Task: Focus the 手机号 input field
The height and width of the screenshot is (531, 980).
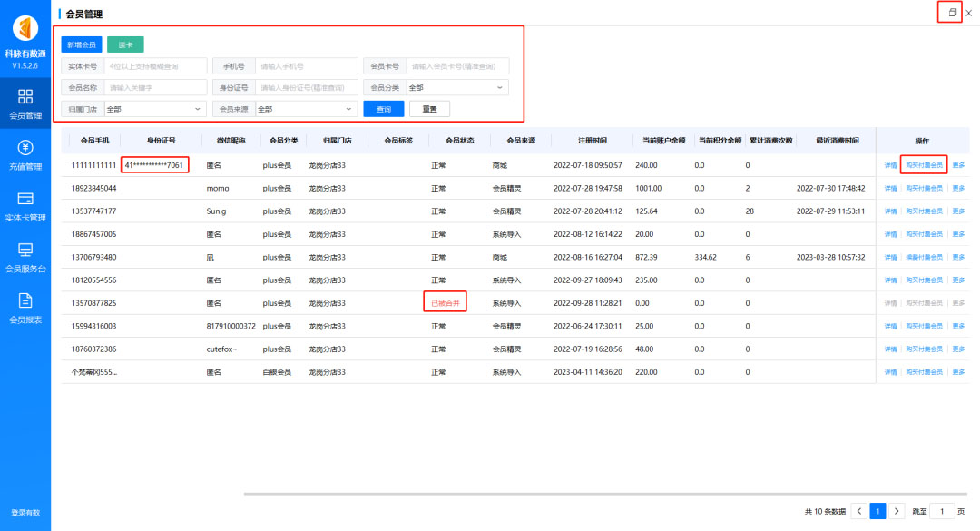Action: click(307, 65)
